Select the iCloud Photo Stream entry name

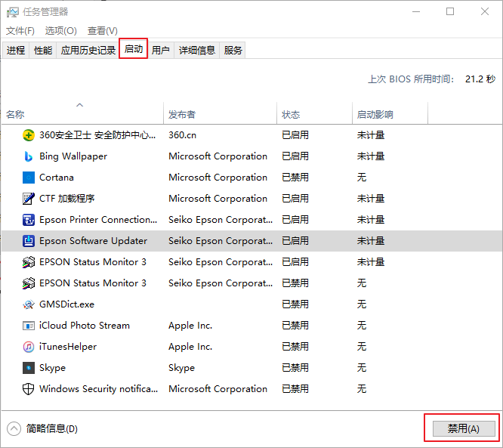tap(85, 326)
